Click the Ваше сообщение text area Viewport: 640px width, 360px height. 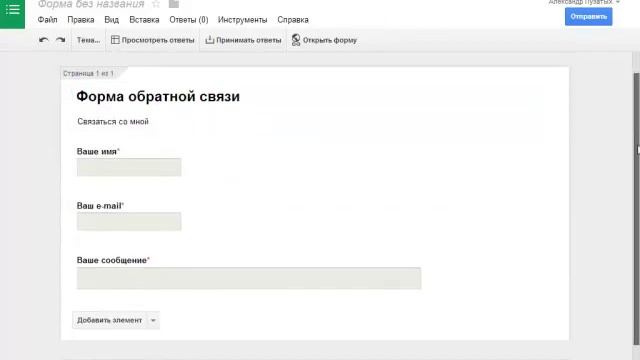(x=249, y=278)
